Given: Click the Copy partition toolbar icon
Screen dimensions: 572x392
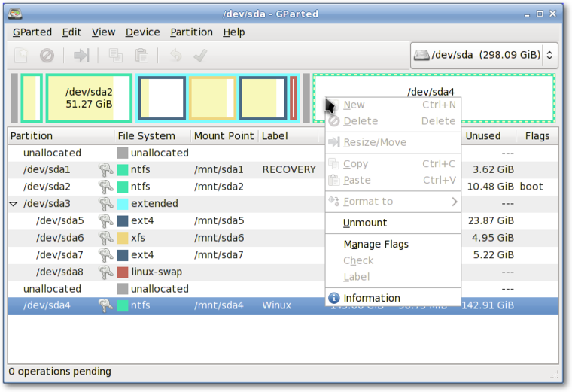Looking at the screenshot, I should point(116,56).
